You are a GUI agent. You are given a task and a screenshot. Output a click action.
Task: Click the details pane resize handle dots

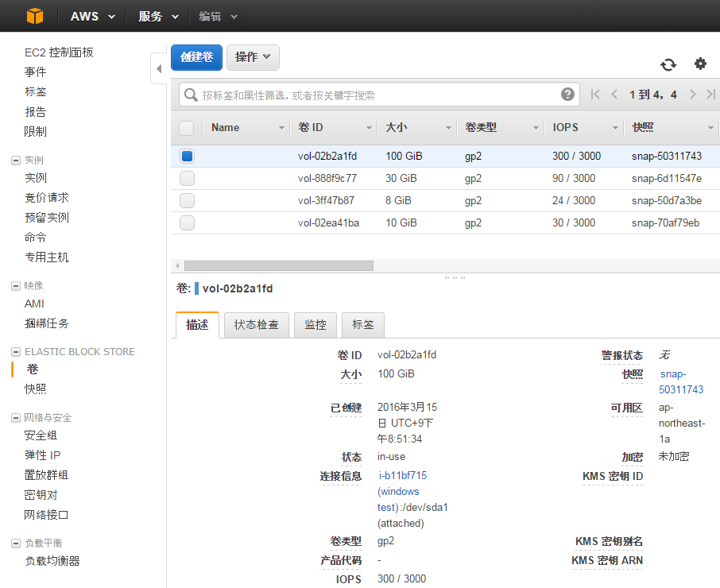(x=455, y=277)
